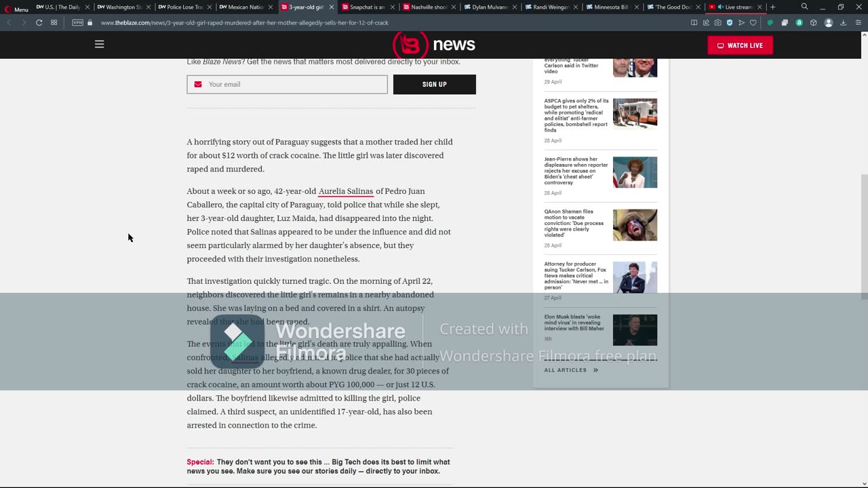Bookmark the page with the heart icon

click(x=753, y=22)
